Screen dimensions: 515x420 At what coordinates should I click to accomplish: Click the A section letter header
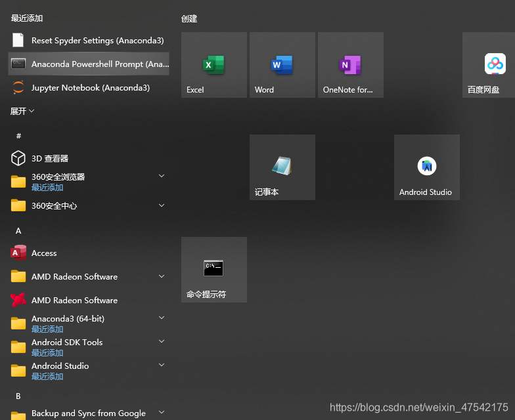(18, 231)
